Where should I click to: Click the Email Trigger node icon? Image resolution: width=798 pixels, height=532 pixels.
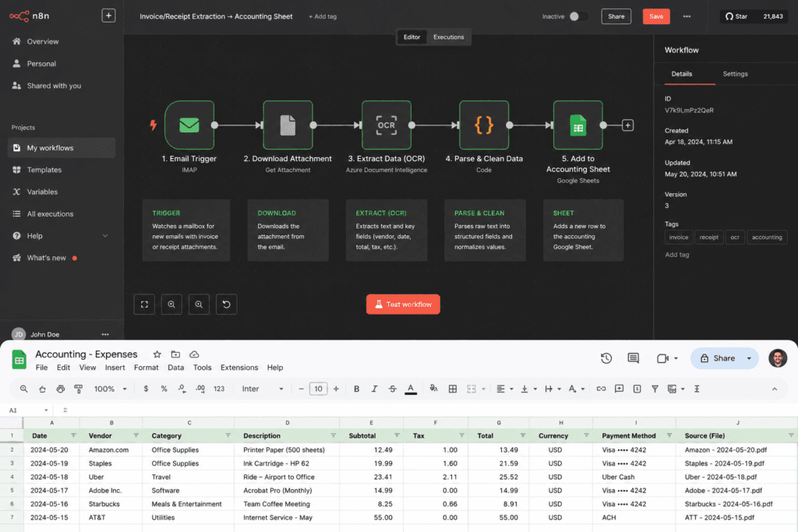(189, 125)
